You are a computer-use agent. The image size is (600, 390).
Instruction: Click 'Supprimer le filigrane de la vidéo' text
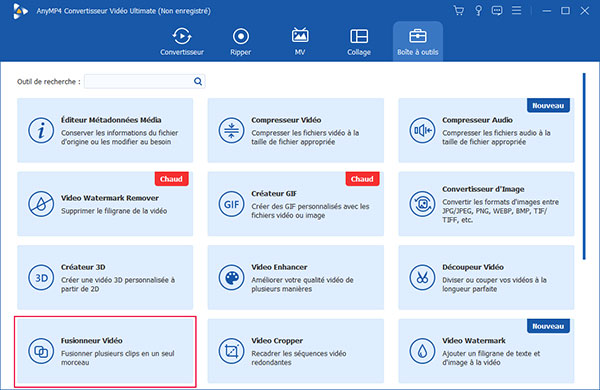coord(114,211)
